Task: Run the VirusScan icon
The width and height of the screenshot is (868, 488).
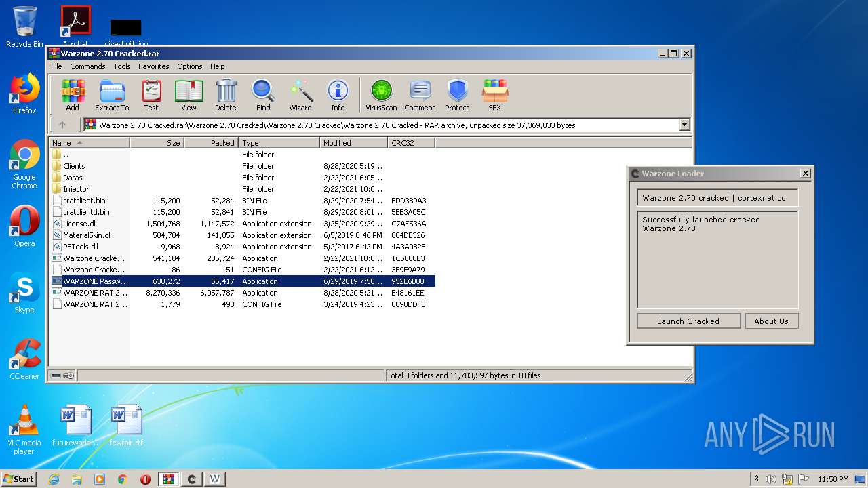Action: (381, 95)
